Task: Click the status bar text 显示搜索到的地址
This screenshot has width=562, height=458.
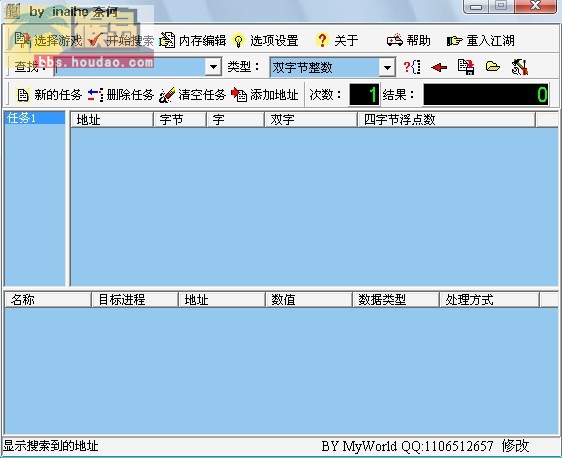Action: pyautogui.click(x=51, y=446)
